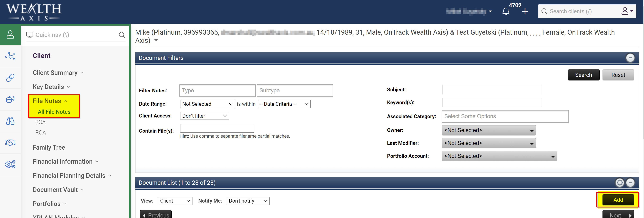
Task: Select the person icon in sidebar
Action: [10, 35]
